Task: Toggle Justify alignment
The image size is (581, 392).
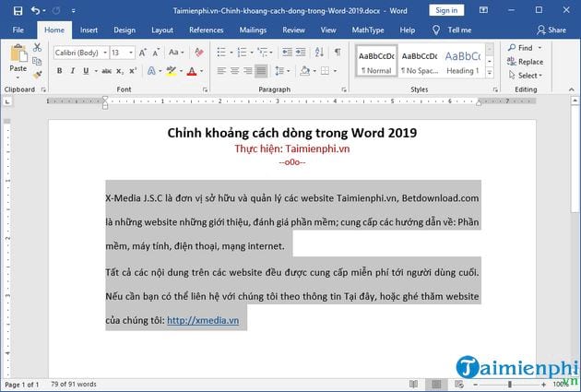Action: (261, 70)
